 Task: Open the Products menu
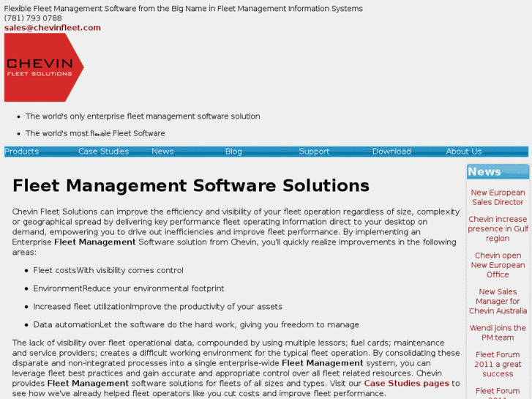[x=21, y=152]
